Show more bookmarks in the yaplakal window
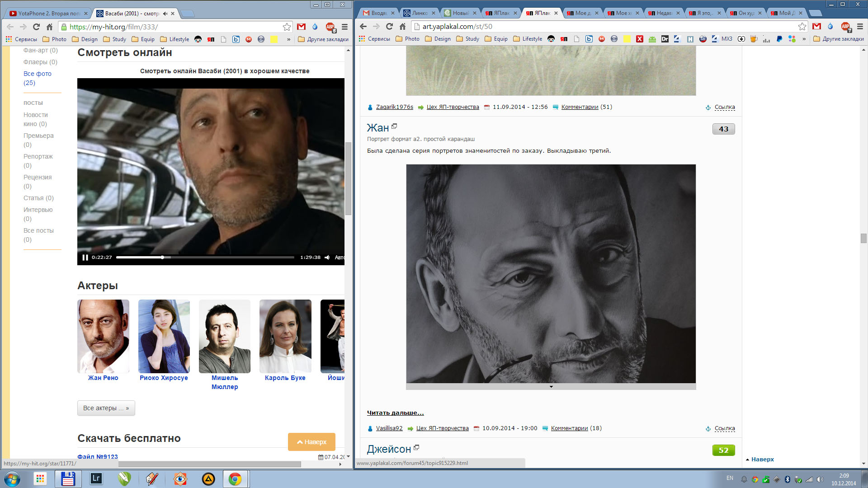The image size is (868, 488). [804, 39]
